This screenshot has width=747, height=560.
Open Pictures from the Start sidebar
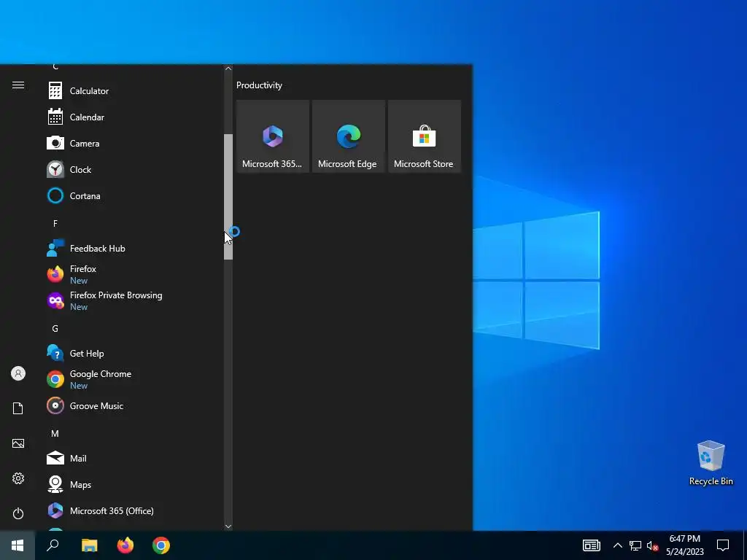18,443
